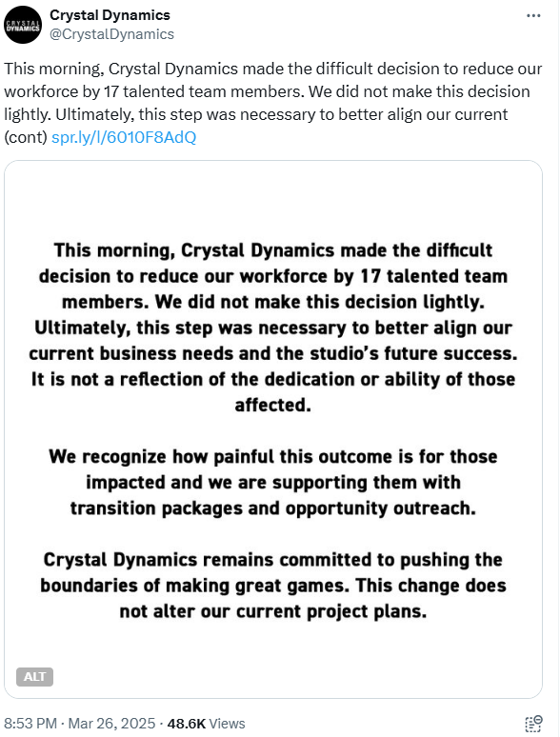This screenshot has width=560, height=737.
Task: Click 'not alter our current project plans' line
Action: tap(273, 611)
